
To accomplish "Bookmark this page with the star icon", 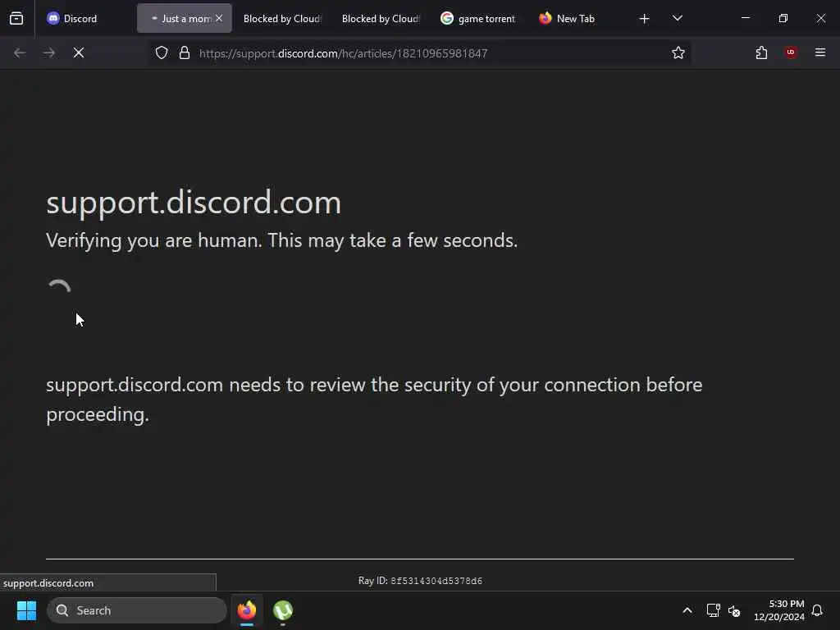I will point(678,52).
